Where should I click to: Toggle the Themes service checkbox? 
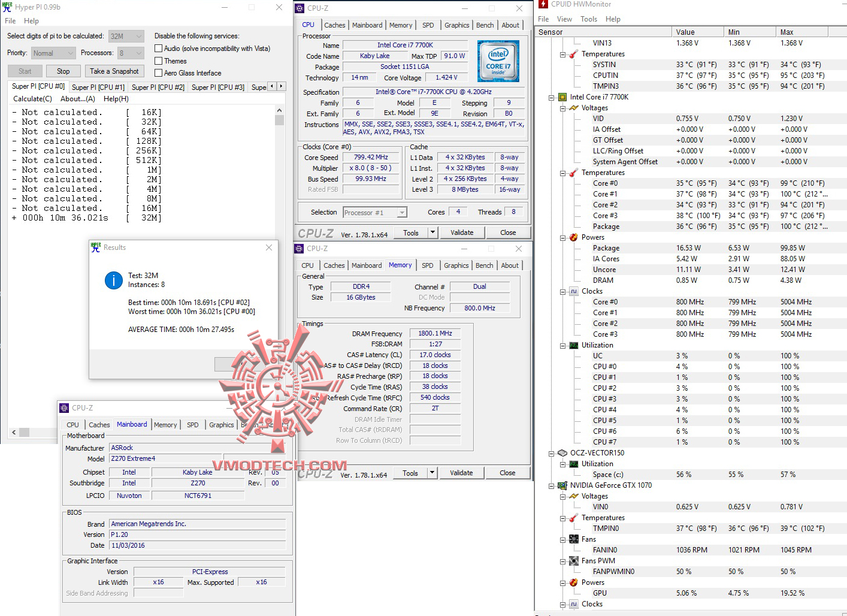(x=159, y=61)
